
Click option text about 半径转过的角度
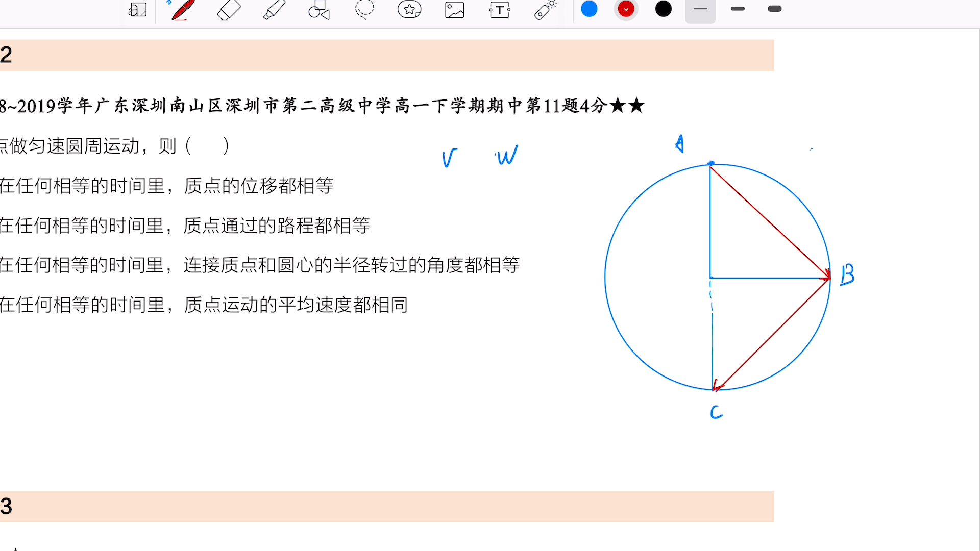[260, 265]
